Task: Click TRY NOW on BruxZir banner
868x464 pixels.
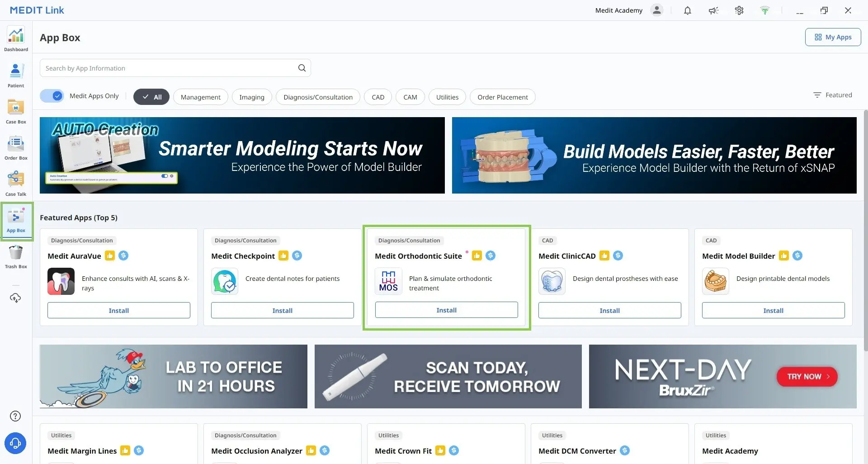Action: pos(807,376)
